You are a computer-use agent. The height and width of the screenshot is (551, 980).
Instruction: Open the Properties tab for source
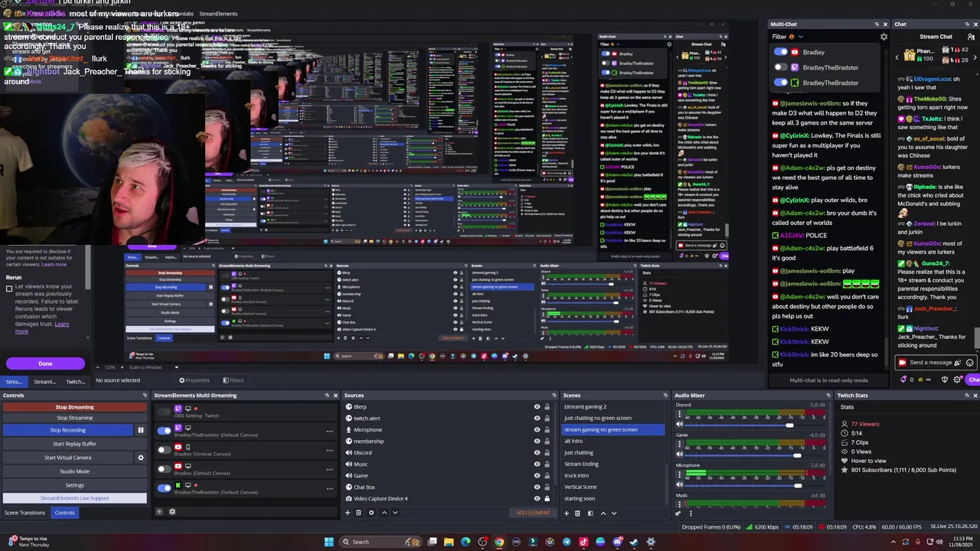(x=194, y=380)
